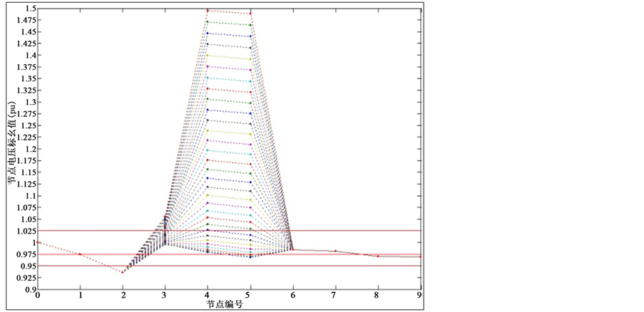Viewport: 644px width, 312px height.
Task: Click the lowest data point at node 2
Action: 123,272
